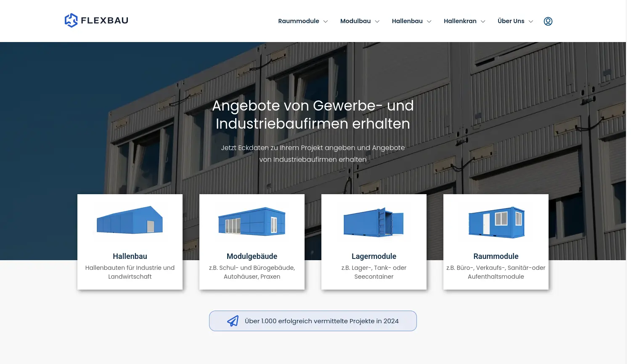Viewport: 631px width, 364px height.
Task: Click the Hallenbau category card
Action: [130, 242]
